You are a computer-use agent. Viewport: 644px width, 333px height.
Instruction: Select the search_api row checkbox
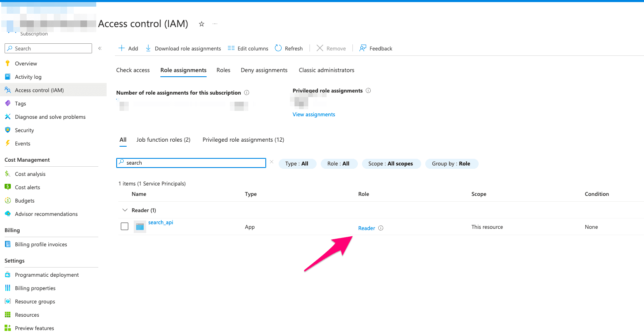[125, 226]
